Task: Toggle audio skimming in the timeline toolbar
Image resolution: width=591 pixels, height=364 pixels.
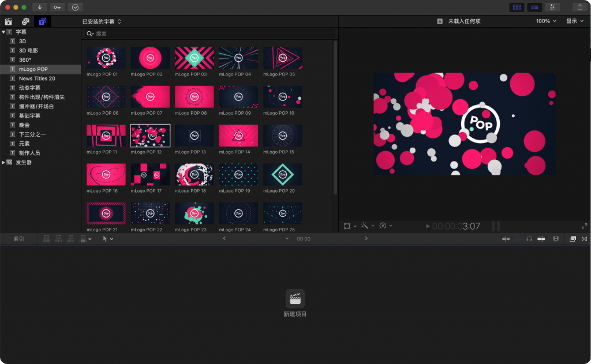Action: pyautogui.click(x=518, y=238)
